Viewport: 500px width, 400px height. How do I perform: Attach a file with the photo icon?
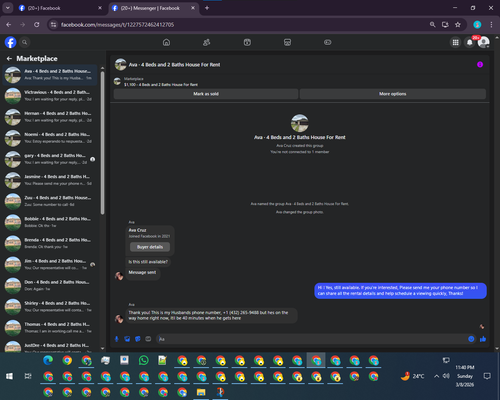coord(127,339)
